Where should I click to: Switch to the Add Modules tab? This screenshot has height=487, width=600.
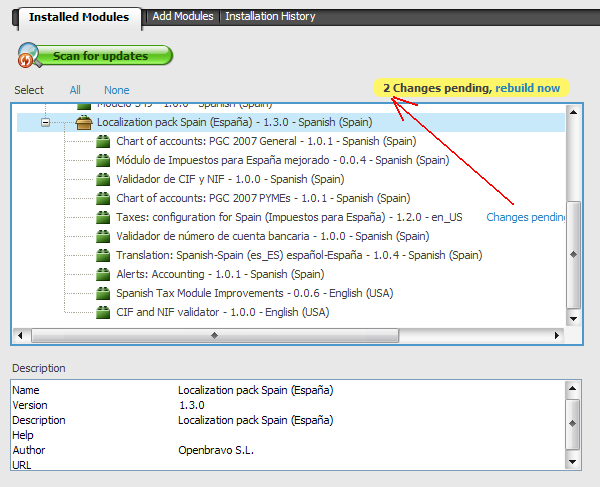tap(183, 16)
